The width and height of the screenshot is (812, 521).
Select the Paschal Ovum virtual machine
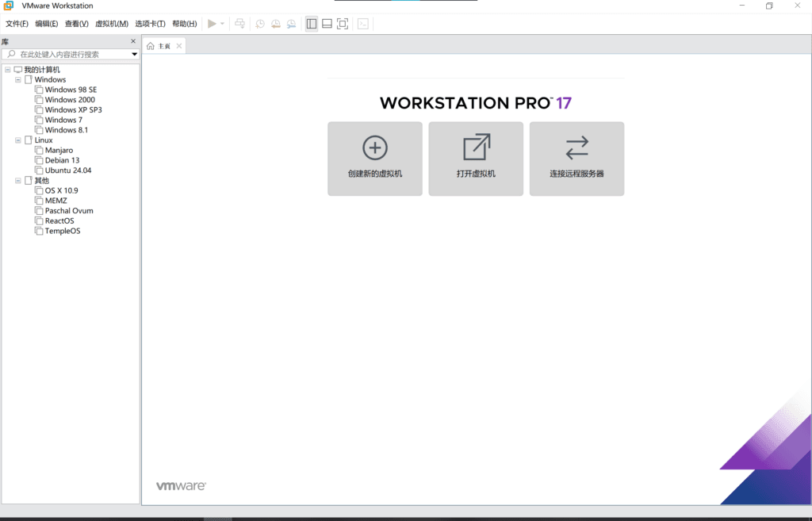pyautogui.click(x=69, y=211)
